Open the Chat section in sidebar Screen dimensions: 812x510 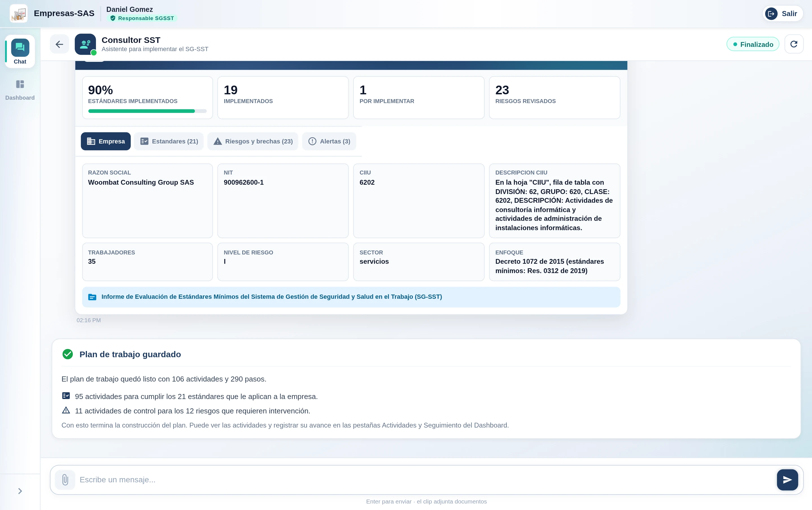coord(20,52)
